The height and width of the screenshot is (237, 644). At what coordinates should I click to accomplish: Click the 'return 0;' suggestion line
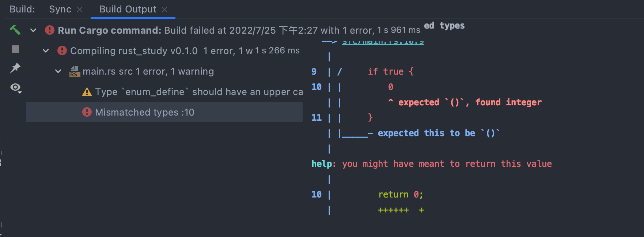coord(401,195)
